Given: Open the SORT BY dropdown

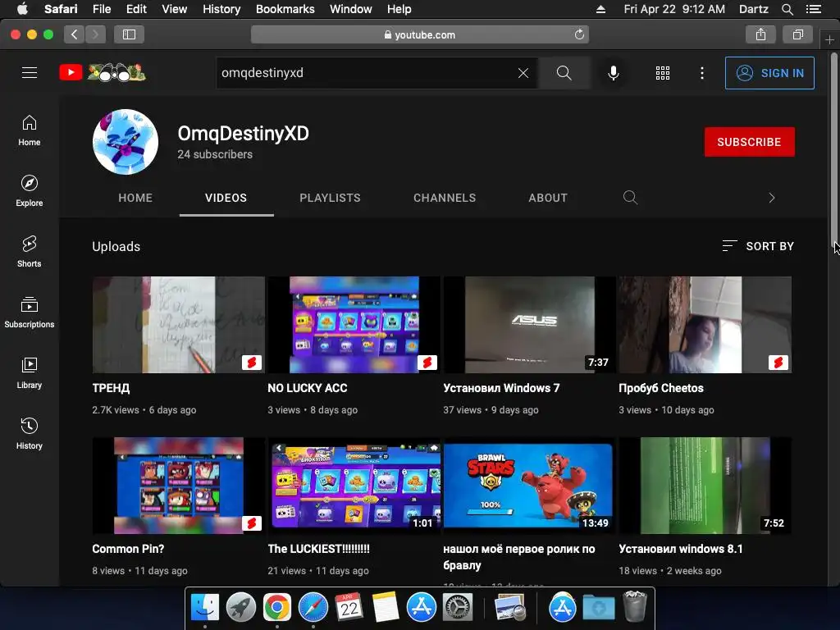Looking at the screenshot, I should [x=758, y=246].
